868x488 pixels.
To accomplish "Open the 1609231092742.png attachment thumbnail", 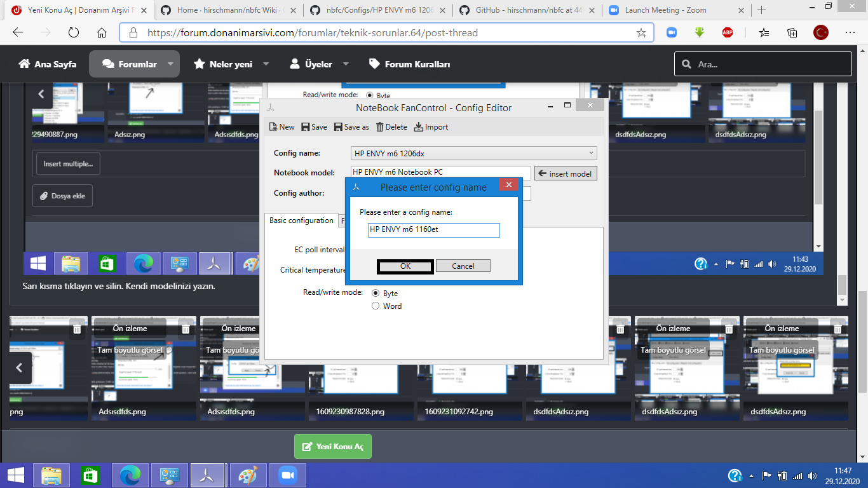I will tap(470, 368).
